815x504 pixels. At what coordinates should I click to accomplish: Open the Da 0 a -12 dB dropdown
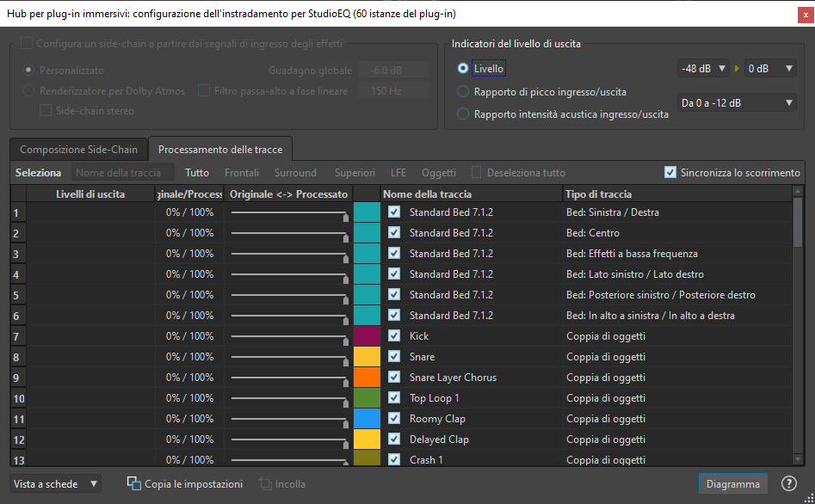pos(737,103)
